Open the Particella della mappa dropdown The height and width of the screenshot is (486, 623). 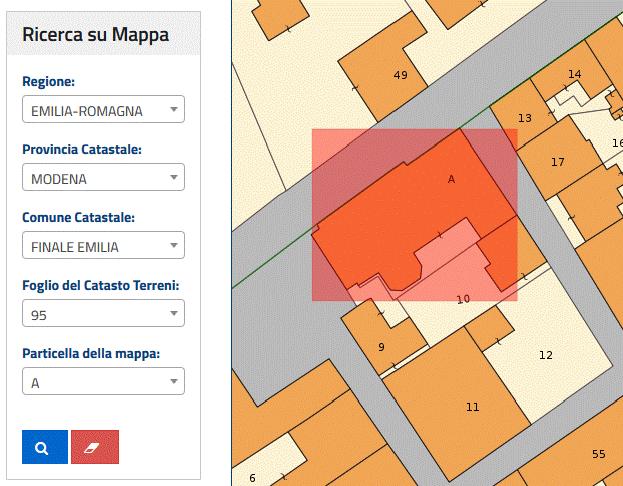tap(103, 381)
